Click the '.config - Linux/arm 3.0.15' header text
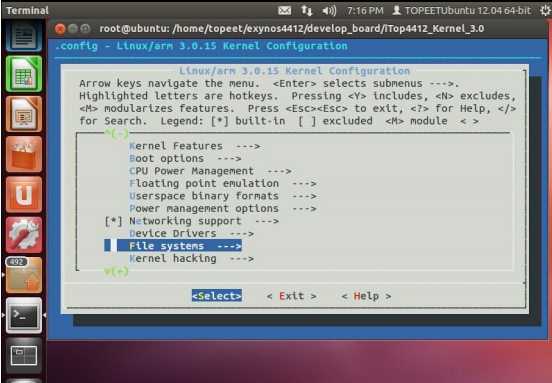 pyautogui.click(x=201, y=46)
